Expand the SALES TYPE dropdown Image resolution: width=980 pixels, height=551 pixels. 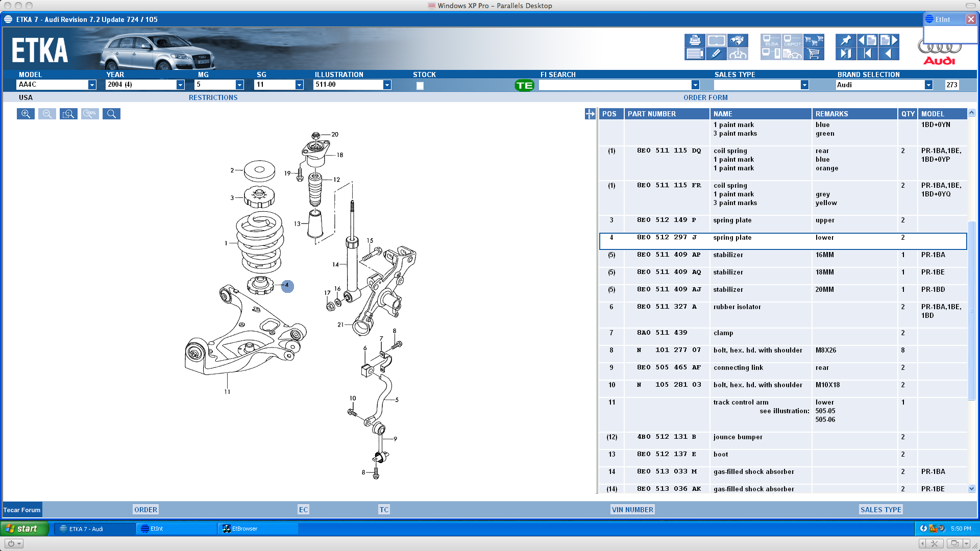click(804, 85)
